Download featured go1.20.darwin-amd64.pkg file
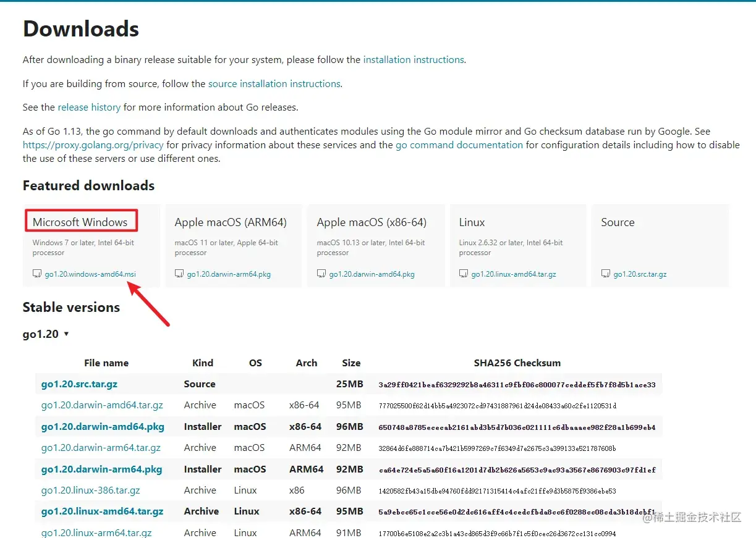The image size is (756, 538). coord(372,274)
